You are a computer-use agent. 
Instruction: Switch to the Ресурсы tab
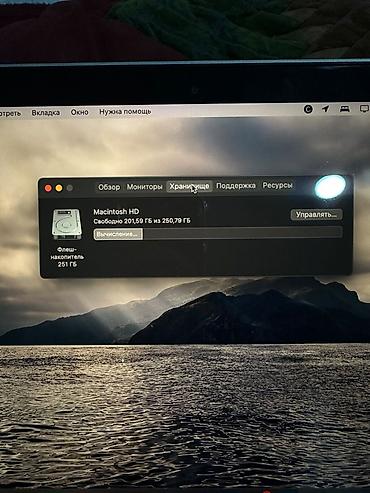click(x=277, y=185)
